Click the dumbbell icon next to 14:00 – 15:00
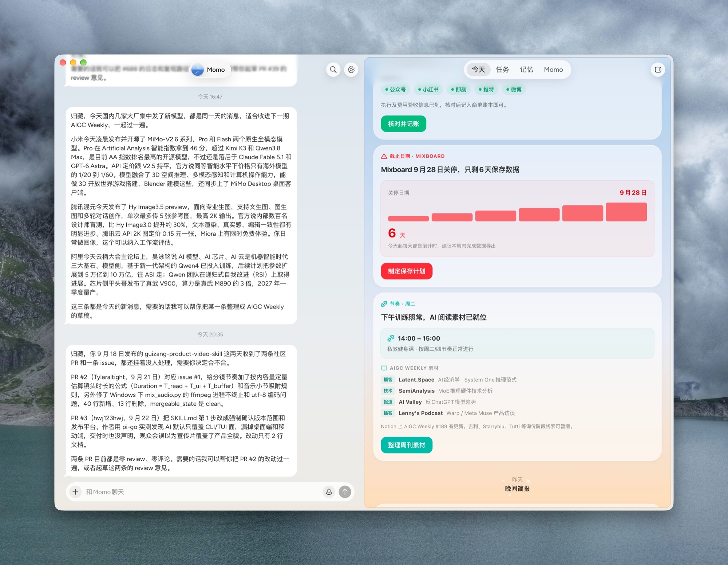 click(391, 338)
